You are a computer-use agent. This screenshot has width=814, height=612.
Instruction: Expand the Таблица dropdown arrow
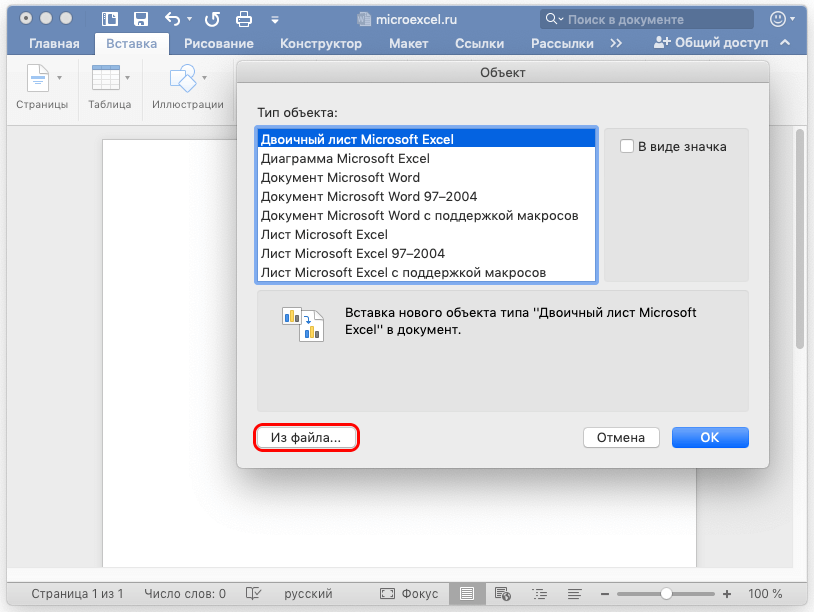point(127,78)
